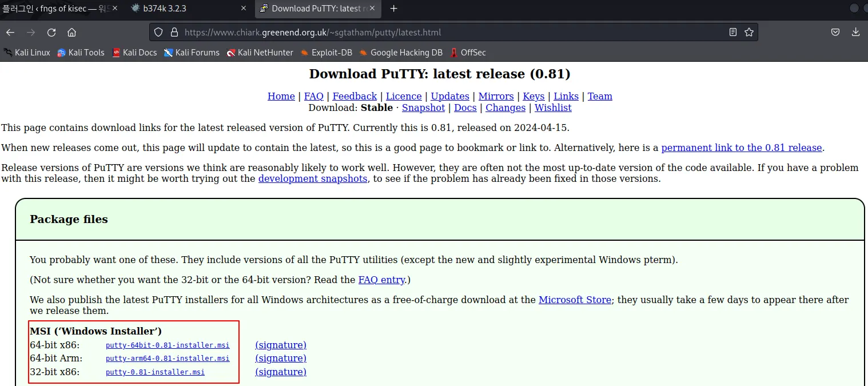The width and height of the screenshot is (868, 386).
Task: Reload the PuTTY download page
Action: pos(51,32)
